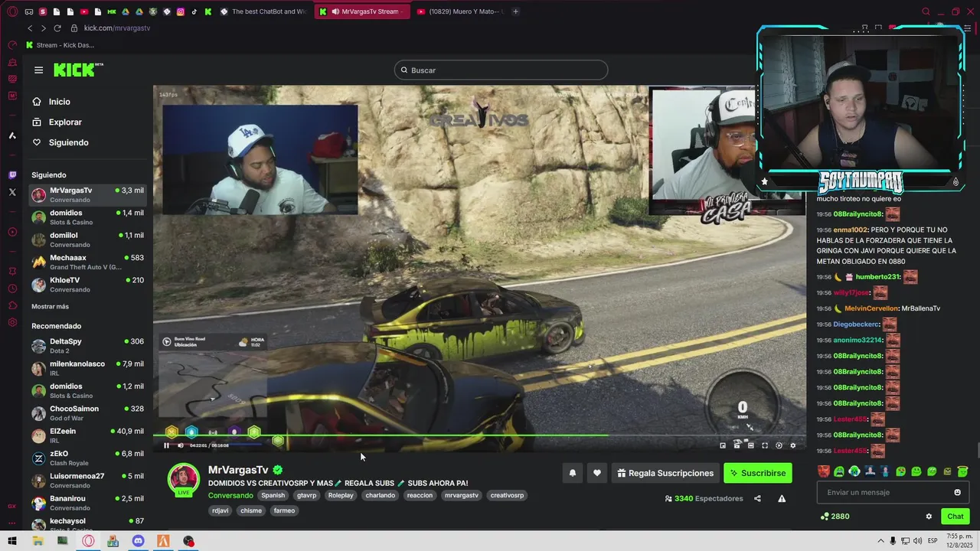Share the stream via share icon
The width and height of the screenshot is (980, 551).
click(x=757, y=498)
